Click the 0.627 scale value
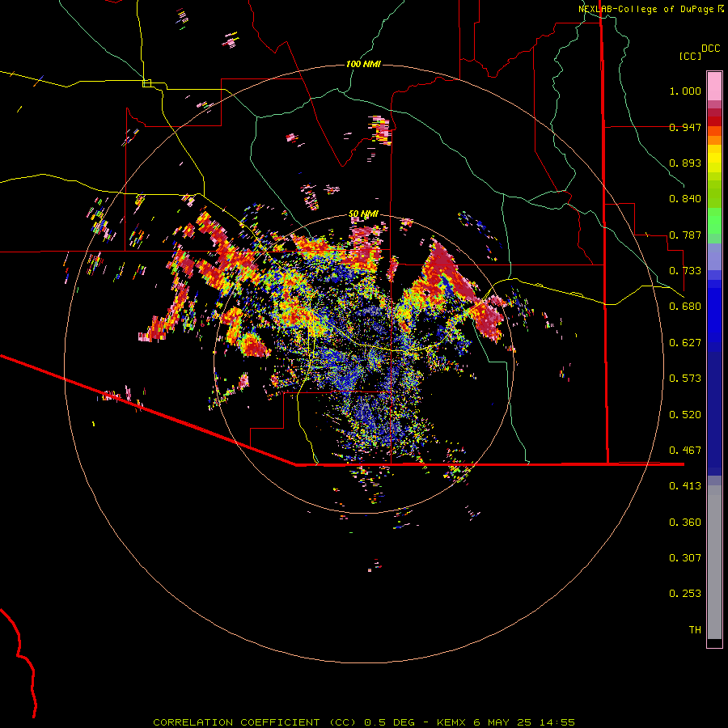Image resolution: width=728 pixels, height=728 pixels. coord(685,343)
